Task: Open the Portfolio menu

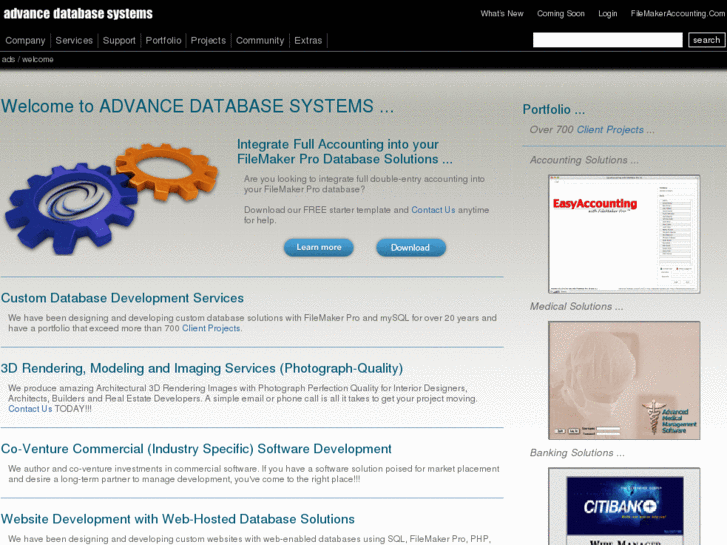Action: [x=163, y=40]
